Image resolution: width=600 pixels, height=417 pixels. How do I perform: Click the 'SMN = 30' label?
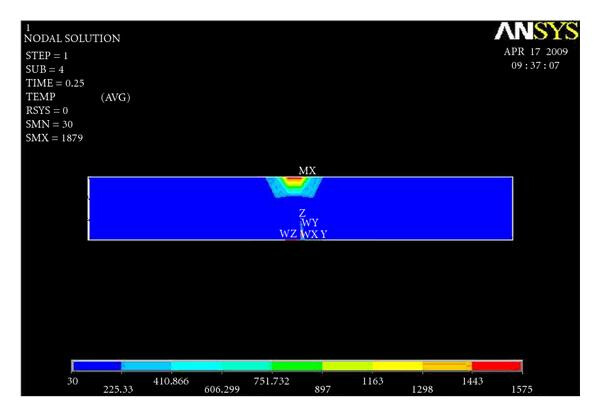coord(49,124)
